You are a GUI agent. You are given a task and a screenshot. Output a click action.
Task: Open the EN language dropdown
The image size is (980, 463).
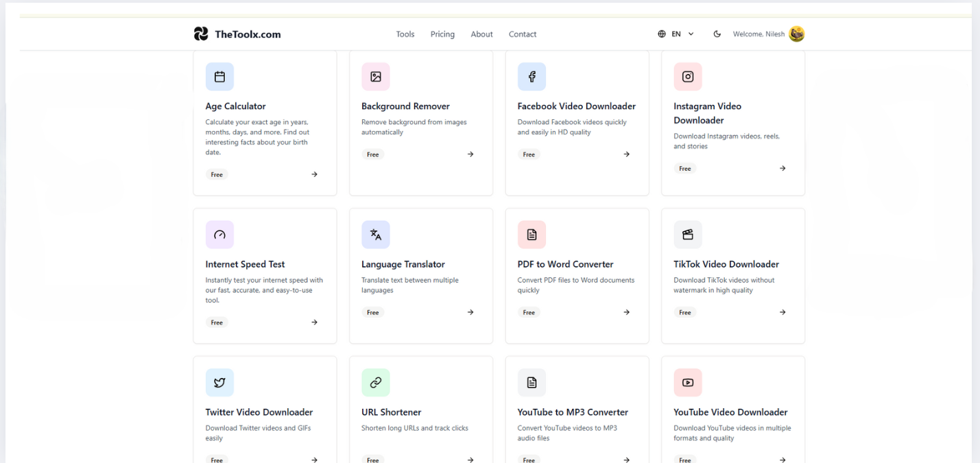[x=676, y=34]
